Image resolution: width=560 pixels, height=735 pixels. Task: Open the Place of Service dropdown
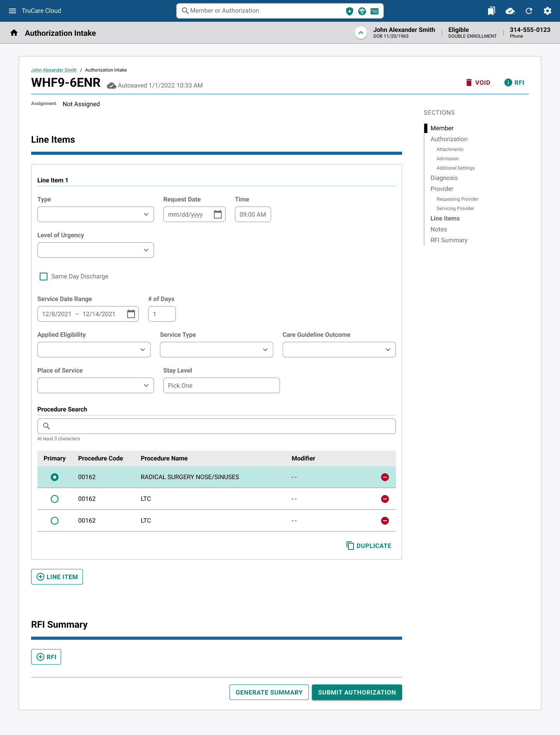(x=96, y=385)
